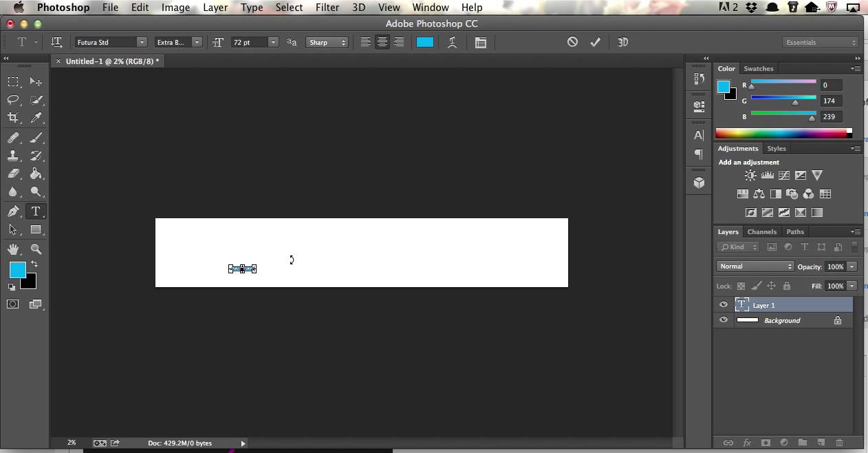868x453 pixels.
Task: Select the Pen tool
Action: pos(13,211)
